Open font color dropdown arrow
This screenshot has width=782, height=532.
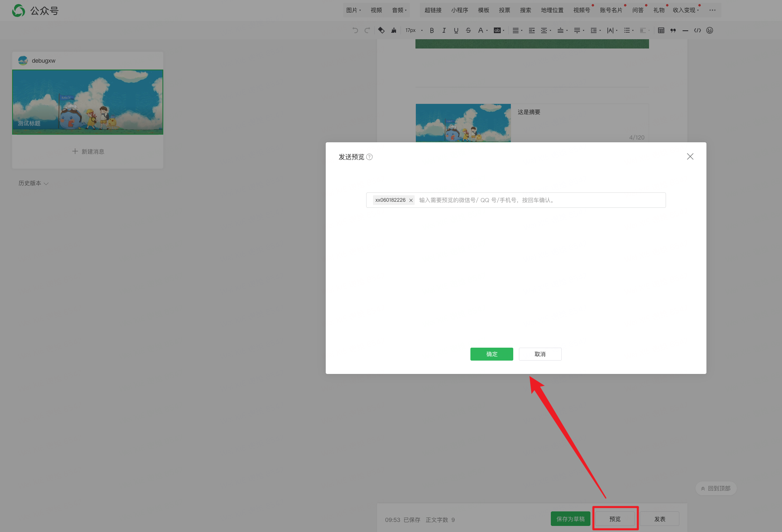point(487,30)
